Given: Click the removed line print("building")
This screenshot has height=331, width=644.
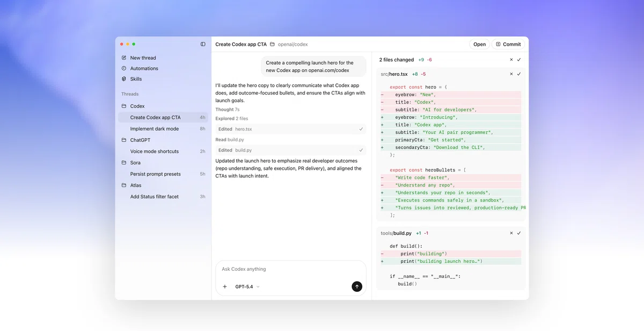Looking at the screenshot, I should tap(450, 254).
